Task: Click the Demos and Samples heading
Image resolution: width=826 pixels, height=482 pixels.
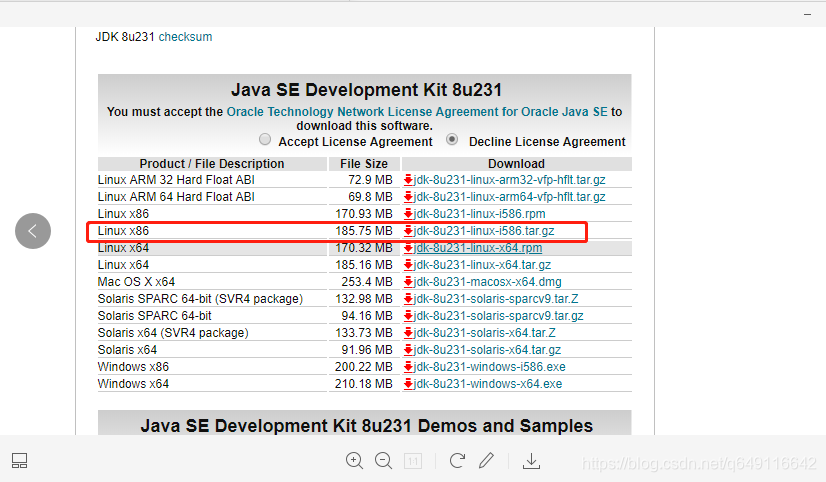Action: pyautogui.click(x=367, y=425)
